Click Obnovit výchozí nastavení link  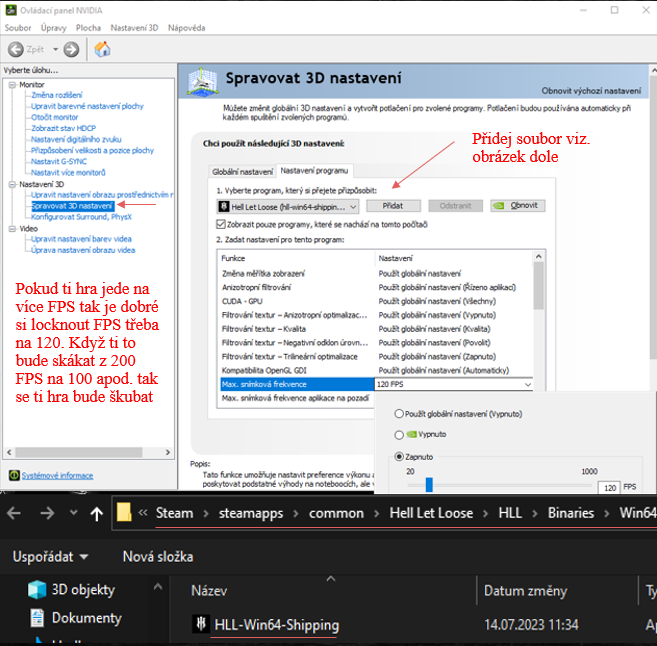[x=591, y=90]
